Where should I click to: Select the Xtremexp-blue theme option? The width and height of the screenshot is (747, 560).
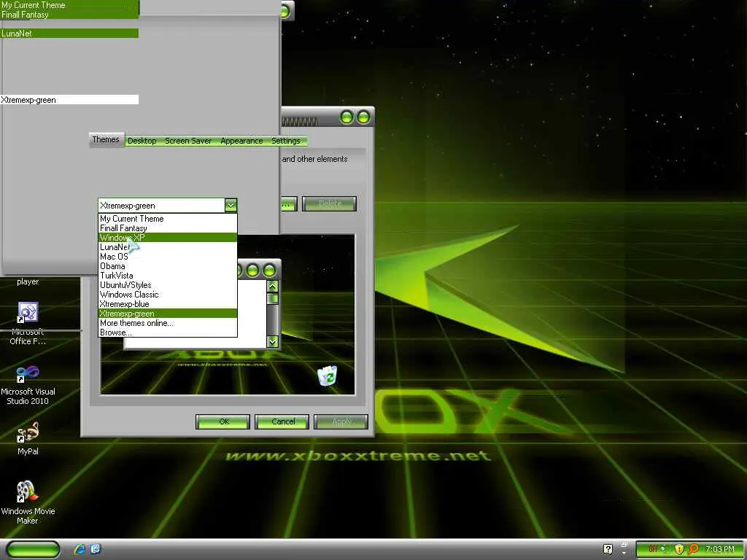(168, 304)
